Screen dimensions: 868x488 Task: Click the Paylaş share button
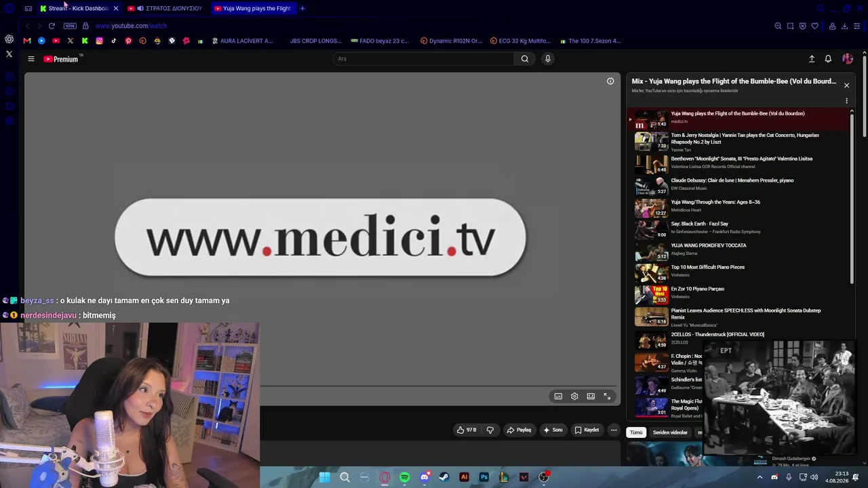(x=519, y=430)
